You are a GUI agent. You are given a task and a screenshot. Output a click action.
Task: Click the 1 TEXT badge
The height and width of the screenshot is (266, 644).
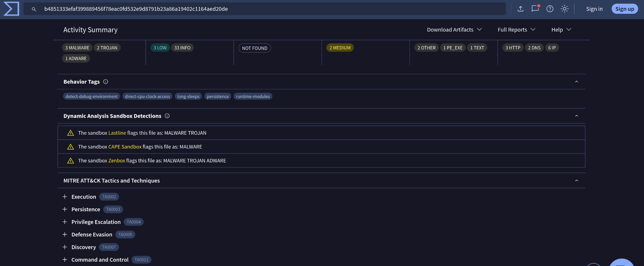point(477,48)
